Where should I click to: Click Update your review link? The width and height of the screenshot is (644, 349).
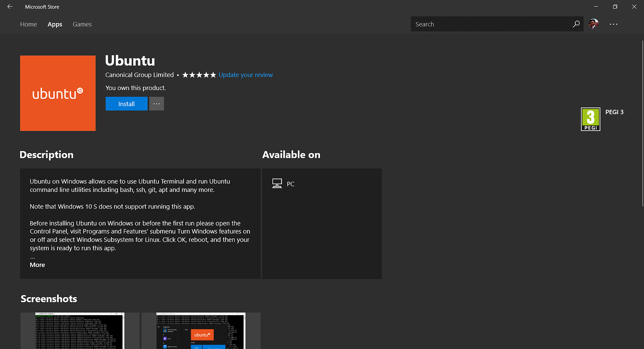tap(246, 75)
